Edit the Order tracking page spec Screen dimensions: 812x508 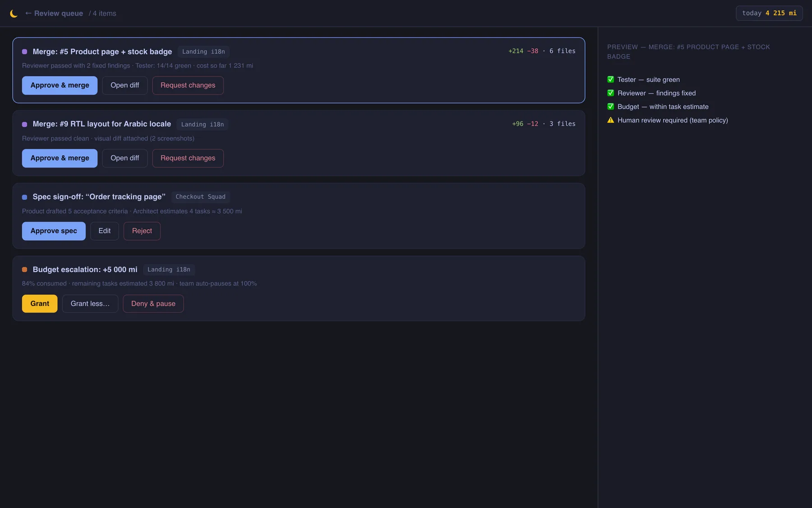[x=105, y=231]
